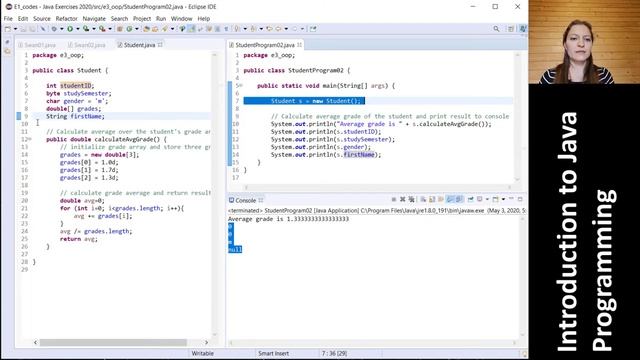This screenshot has height=360, width=640.
Task: Click the Writable status bar entry
Action: coord(202,353)
